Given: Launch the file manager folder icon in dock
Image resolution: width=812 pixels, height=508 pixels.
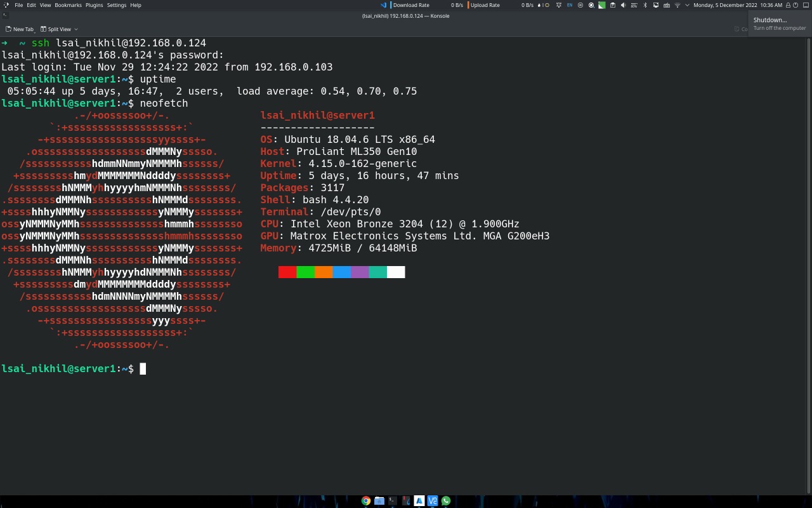Looking at the screenshot, I should tap(379, 501).
